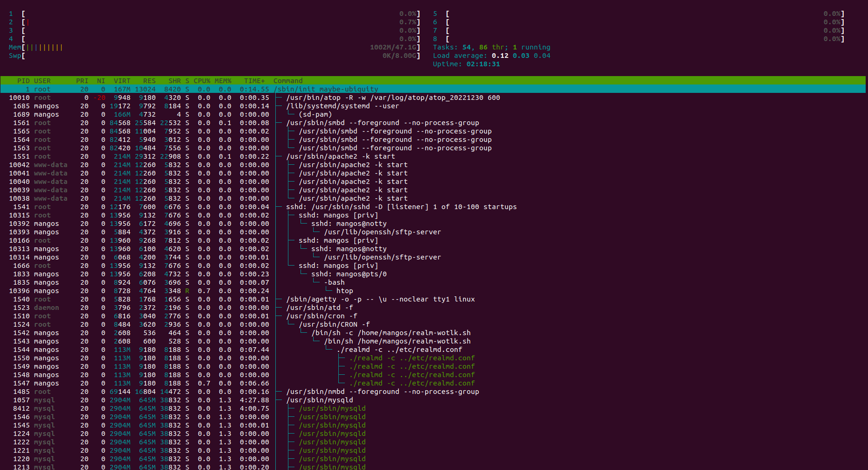The image size is (868, 470).
Task: Select the nmbd process row
Action: (x=433, y=392)
